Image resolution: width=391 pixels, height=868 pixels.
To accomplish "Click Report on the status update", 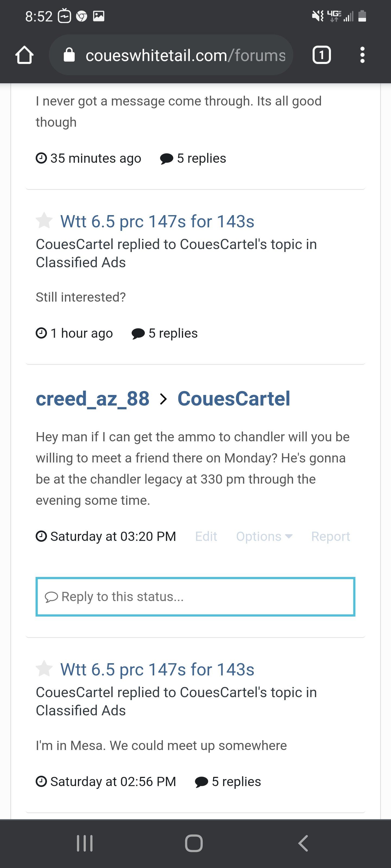I will click(x=331, y=536).
